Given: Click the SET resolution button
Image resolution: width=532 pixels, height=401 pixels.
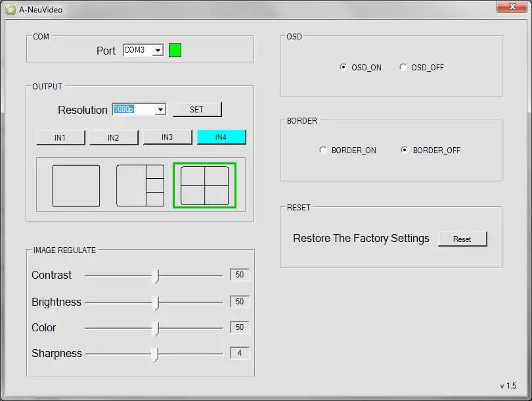Looking at the screenshot, I should (x=197, y=110).
